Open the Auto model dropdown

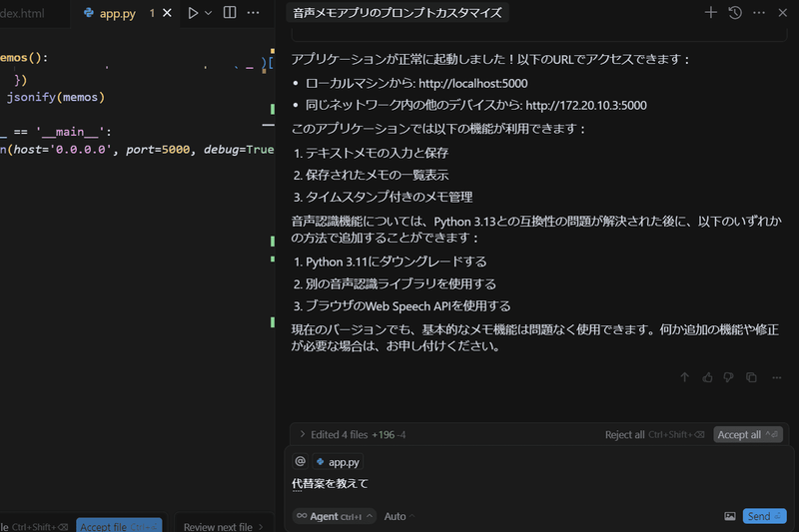[399, 516]
